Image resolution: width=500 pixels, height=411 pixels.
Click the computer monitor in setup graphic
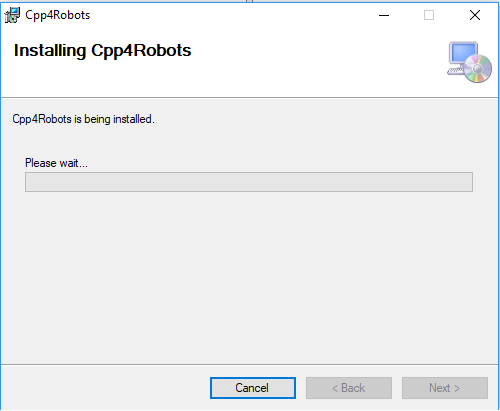[463, 53]
